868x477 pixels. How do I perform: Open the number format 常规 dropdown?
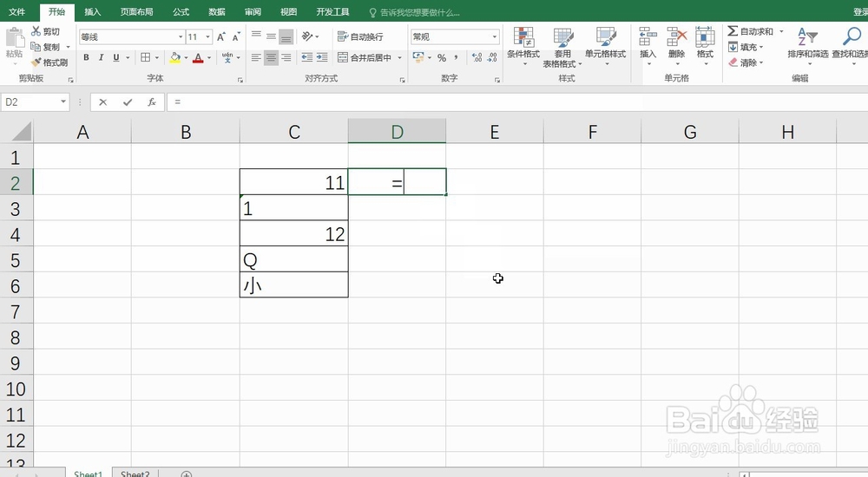[x=495, y=36]
